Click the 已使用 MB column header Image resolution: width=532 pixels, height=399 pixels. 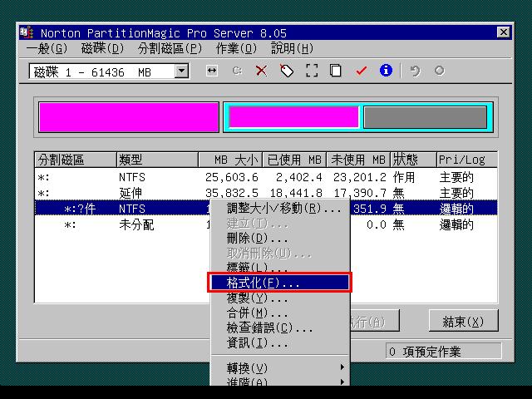(294, 160)
